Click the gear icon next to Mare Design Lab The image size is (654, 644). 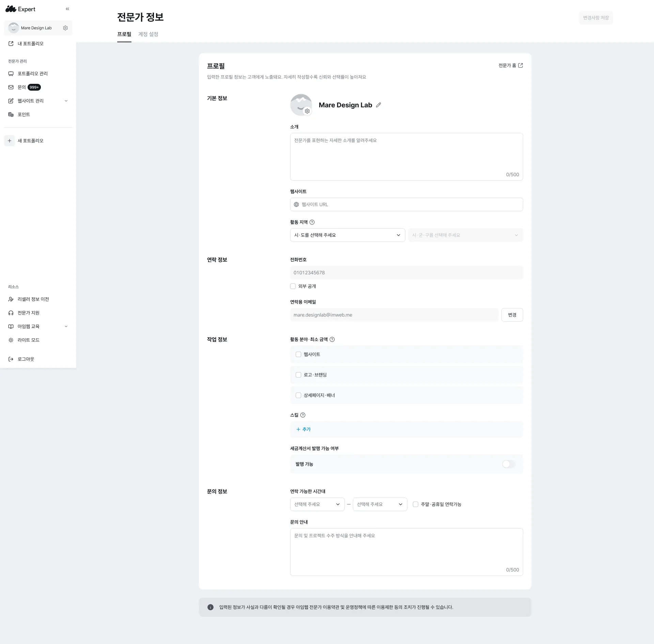(x=65, y=28)
